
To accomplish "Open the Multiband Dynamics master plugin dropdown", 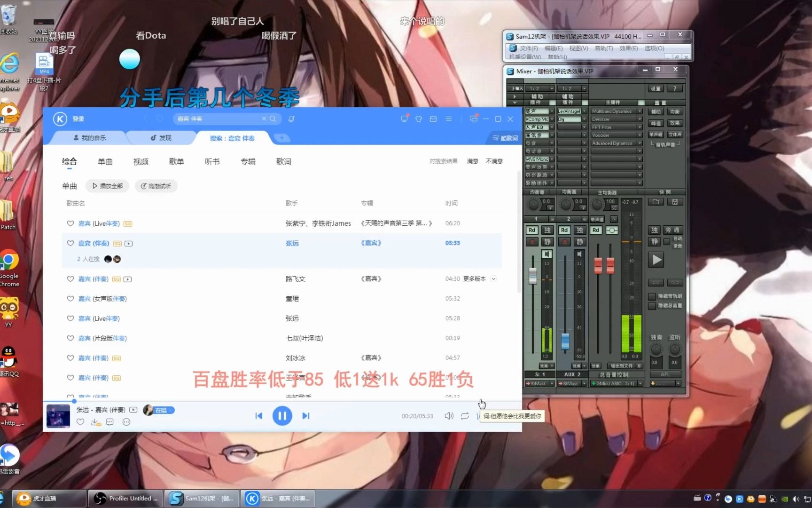I will tap(640, 111).
